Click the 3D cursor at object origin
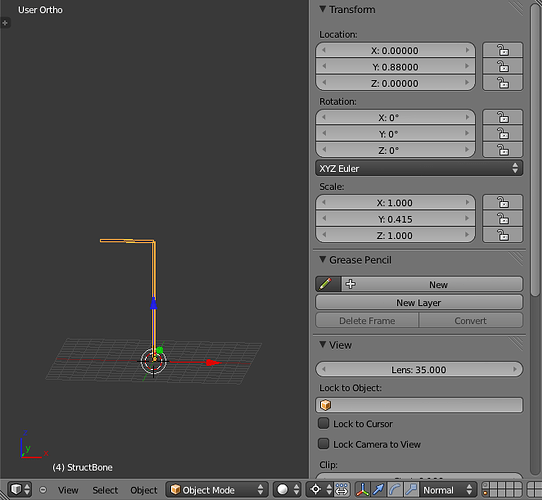542x500 pixels. (x=154, y=361)
